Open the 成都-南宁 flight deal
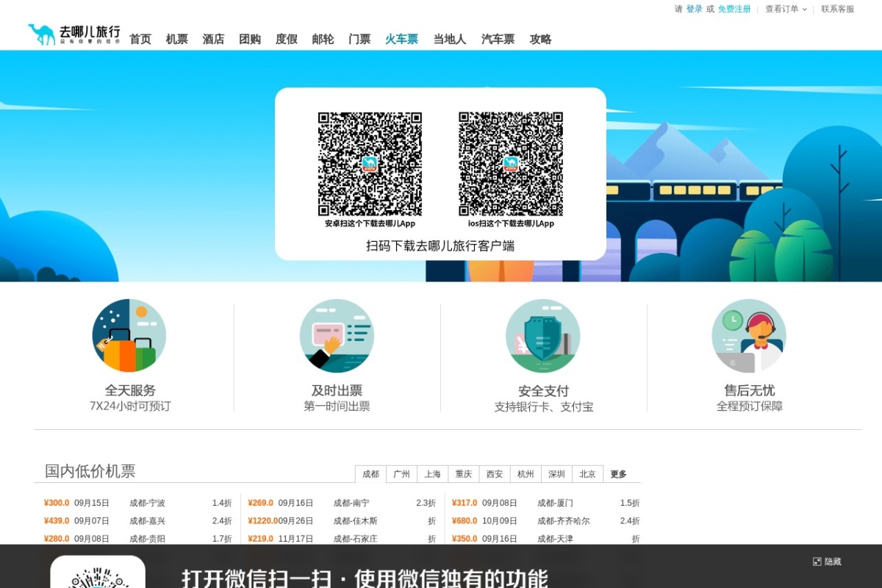882x588 pixels. [x=351, y=503]
